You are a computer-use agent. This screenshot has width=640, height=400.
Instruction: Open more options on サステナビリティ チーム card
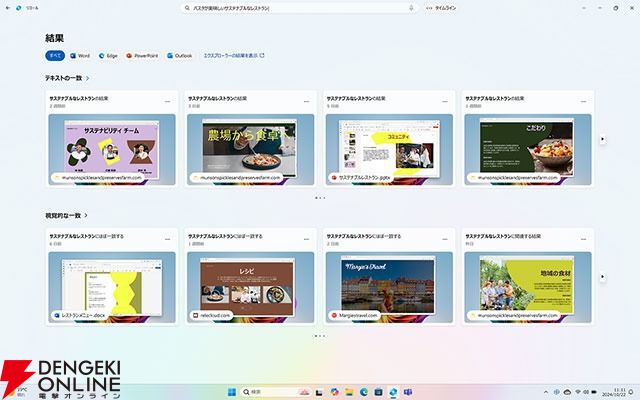pyautogui.click(x=167, y=101)
